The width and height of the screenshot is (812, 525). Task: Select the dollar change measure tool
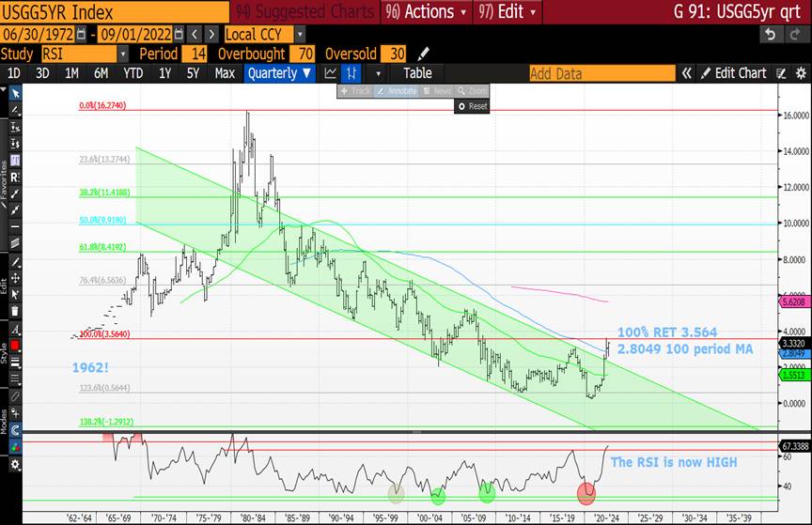(x=16, y=144)
